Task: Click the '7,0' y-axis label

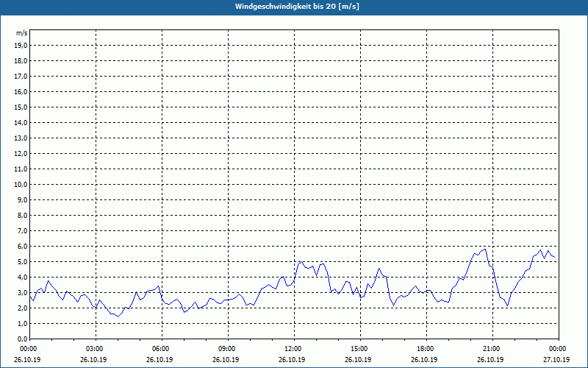Action: [22, 231]
